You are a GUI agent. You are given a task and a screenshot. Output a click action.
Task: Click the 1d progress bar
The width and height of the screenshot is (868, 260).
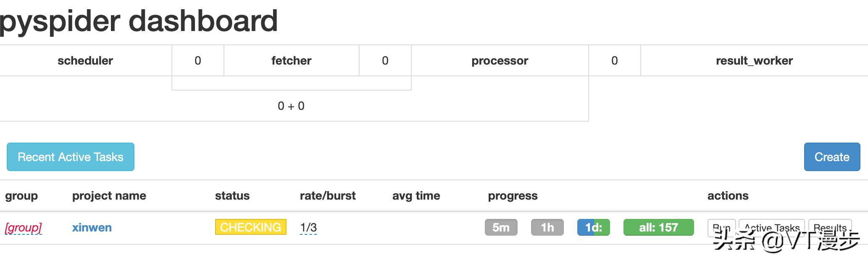point(593,227)
